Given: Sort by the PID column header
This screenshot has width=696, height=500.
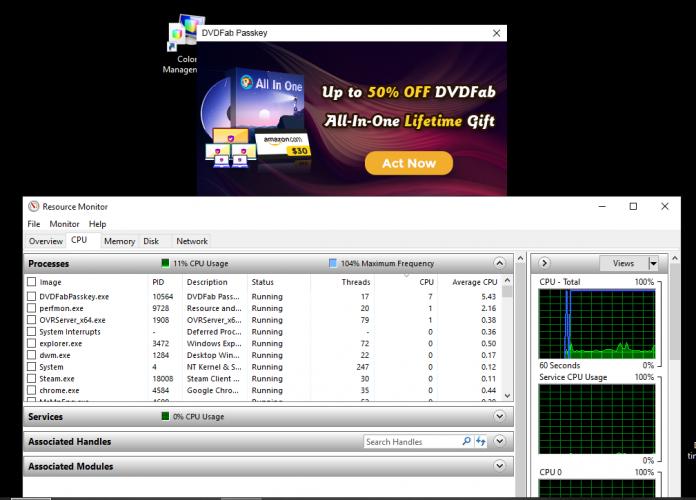Looking at the screenshot, I should (x=158, y=282).
